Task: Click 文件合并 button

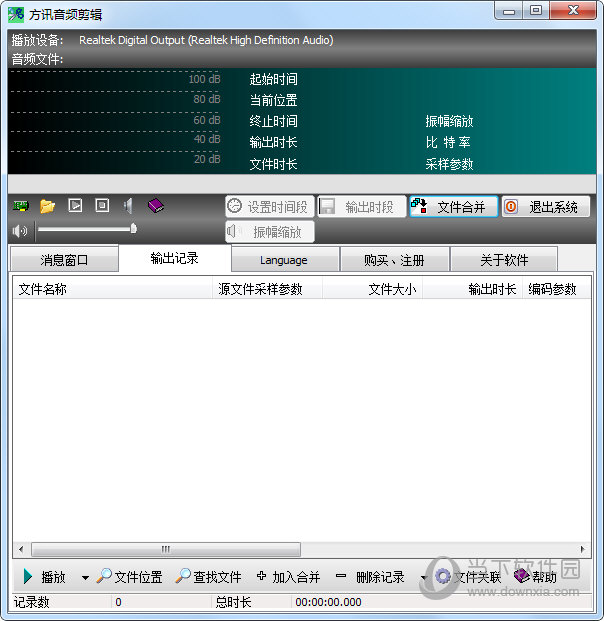Action: pos(453,206)
